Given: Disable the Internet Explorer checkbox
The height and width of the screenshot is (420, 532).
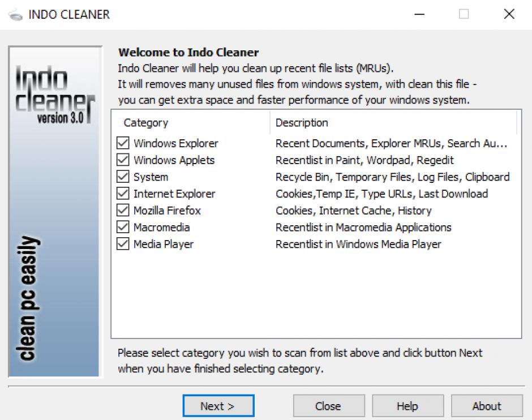Looking at the screenshot, I should click(123, 194).
